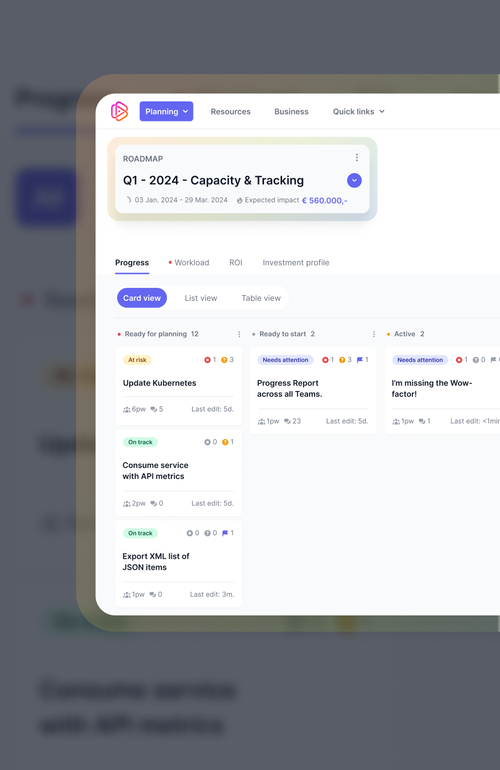Open comments icon on Wow-factor card
This screenshot has width=500, height=770.
tap(422, 421)
